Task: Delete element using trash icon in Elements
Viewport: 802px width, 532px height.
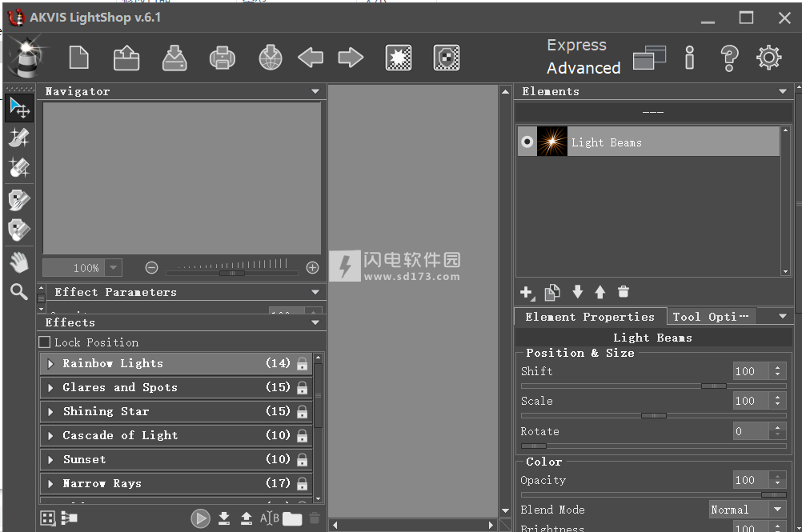Action: click(624, 292)
